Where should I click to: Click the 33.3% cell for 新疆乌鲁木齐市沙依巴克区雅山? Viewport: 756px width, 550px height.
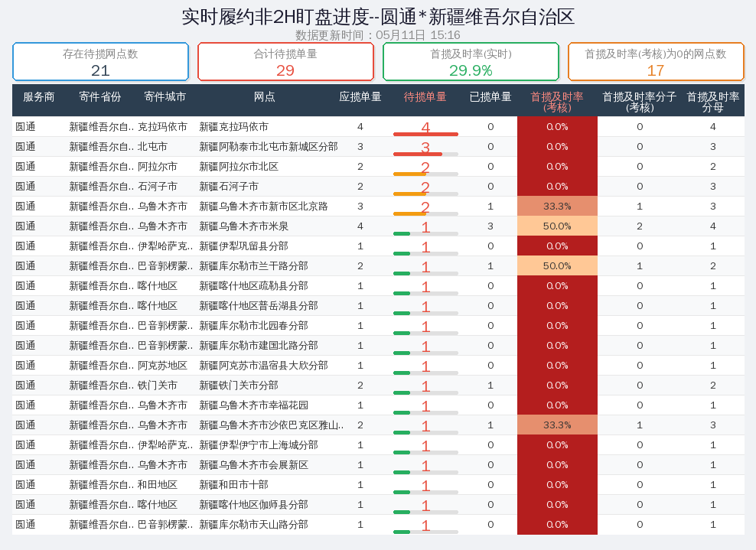click(557, 425)
